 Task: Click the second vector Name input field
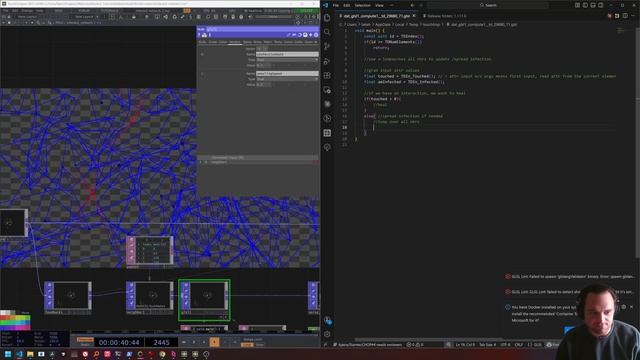287,73
